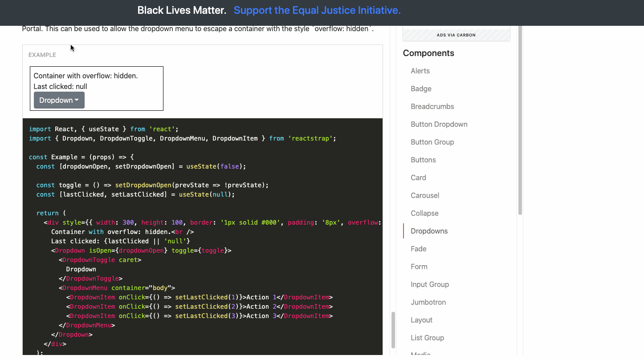Screen dimensions: 644x359
Task: Open the "Card" component page
Action: click(418, 177)
